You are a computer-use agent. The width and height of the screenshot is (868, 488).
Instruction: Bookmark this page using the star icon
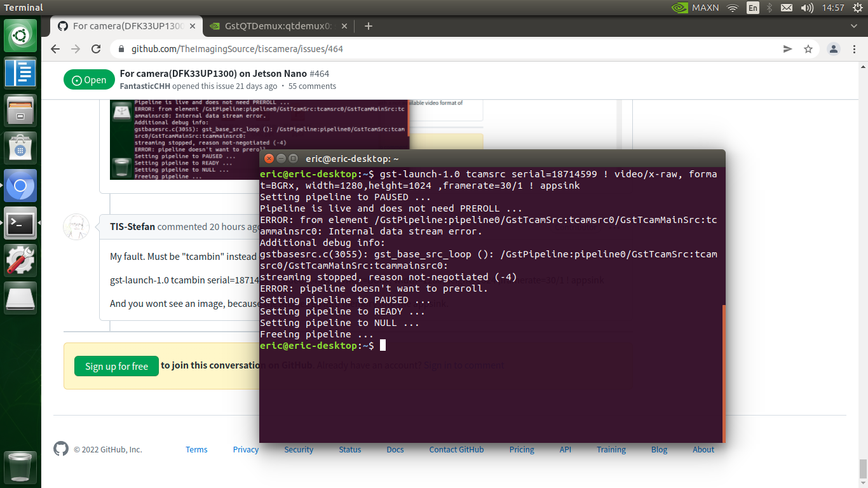tap(808, 48)
